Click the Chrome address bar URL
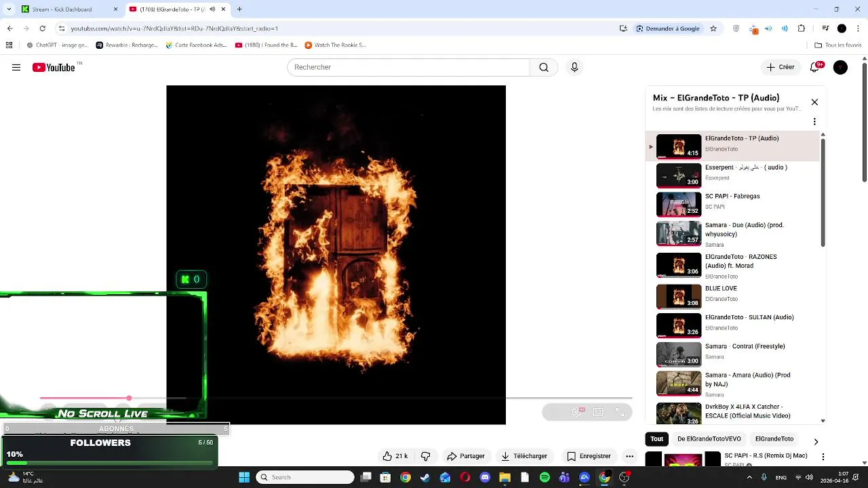Viewport: 868px width, 488px height. click(x=174, y=28)
